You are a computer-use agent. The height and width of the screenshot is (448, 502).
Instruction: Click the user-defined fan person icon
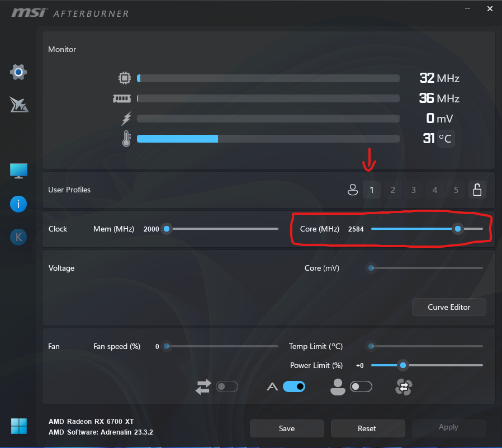point(338,387)
